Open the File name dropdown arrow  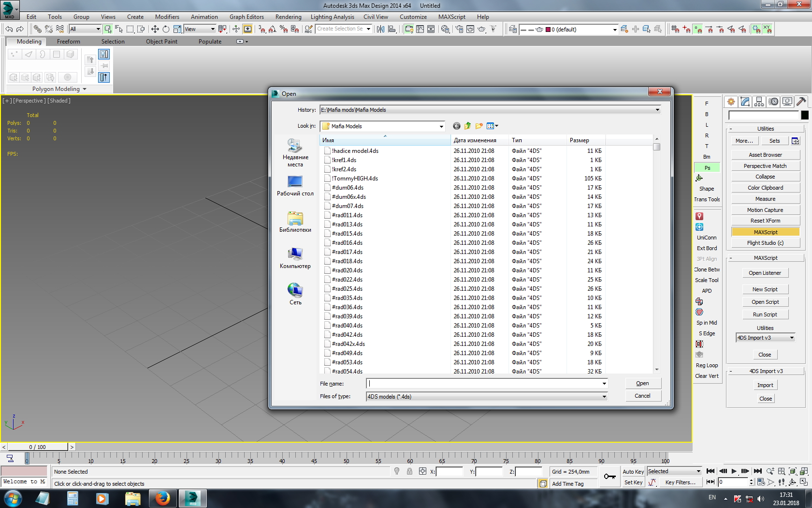click(x=604, y=384)
